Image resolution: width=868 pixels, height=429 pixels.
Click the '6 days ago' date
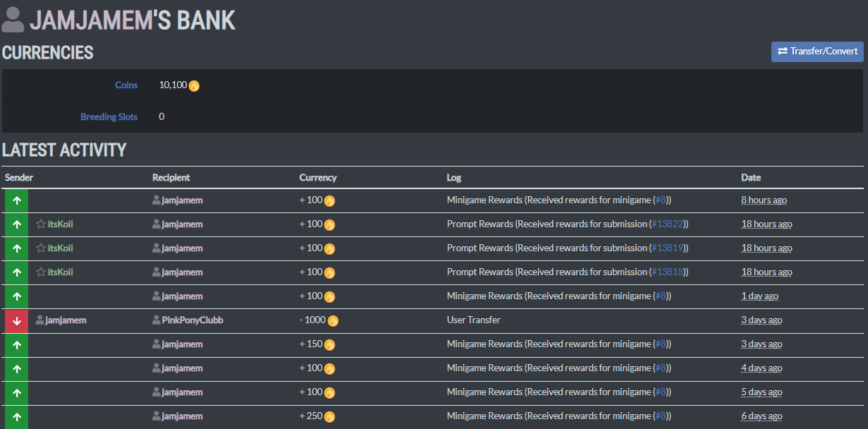(761, 416)
